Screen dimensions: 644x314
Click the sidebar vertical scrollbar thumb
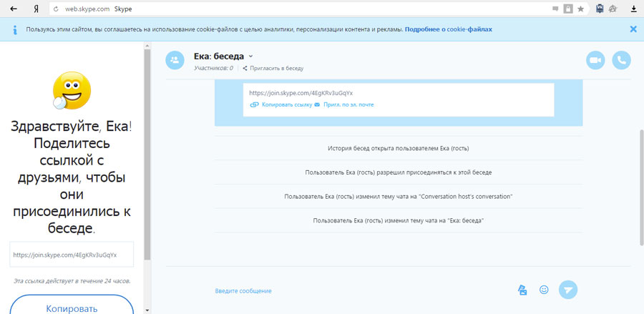pos(147,154)
